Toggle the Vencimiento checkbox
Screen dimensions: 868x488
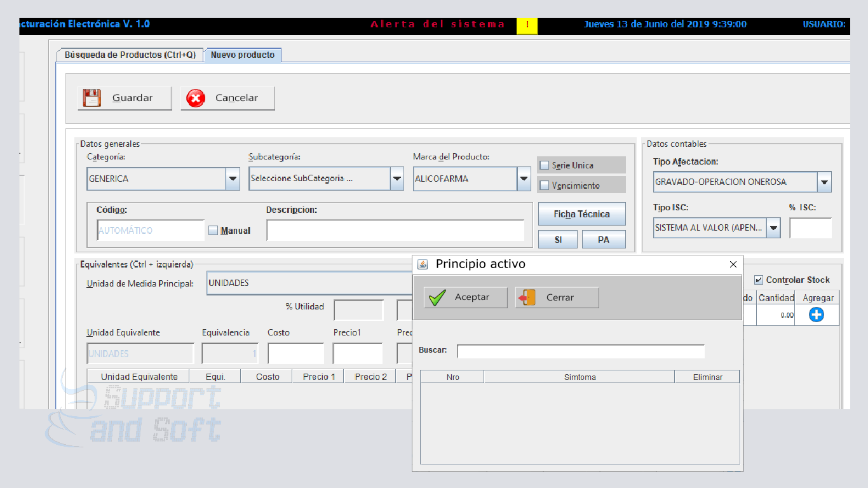544,186
